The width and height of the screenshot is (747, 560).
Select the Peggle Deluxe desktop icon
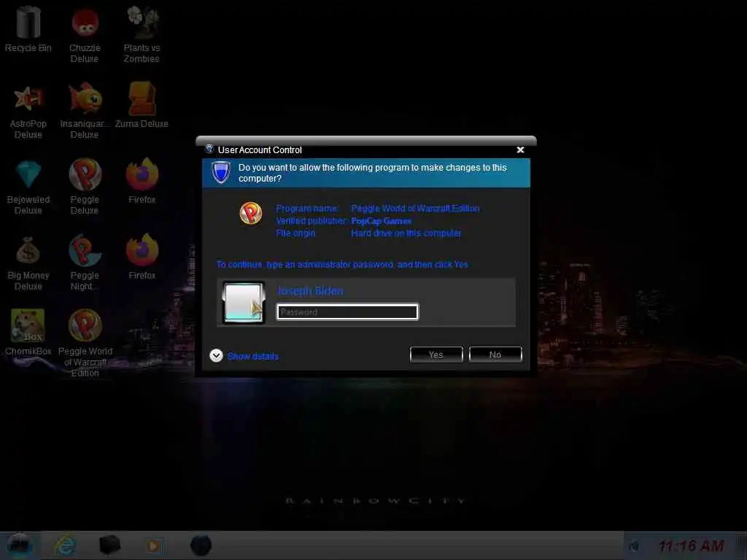85,187
